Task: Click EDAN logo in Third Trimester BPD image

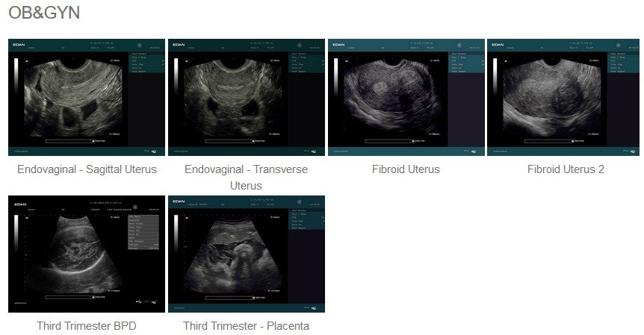Action: pyautogui.click(x=20, y=204)
